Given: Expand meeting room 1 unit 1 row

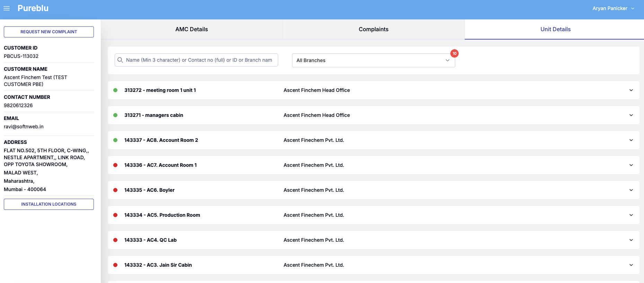Looking at the screenshot, I should 631,90.
